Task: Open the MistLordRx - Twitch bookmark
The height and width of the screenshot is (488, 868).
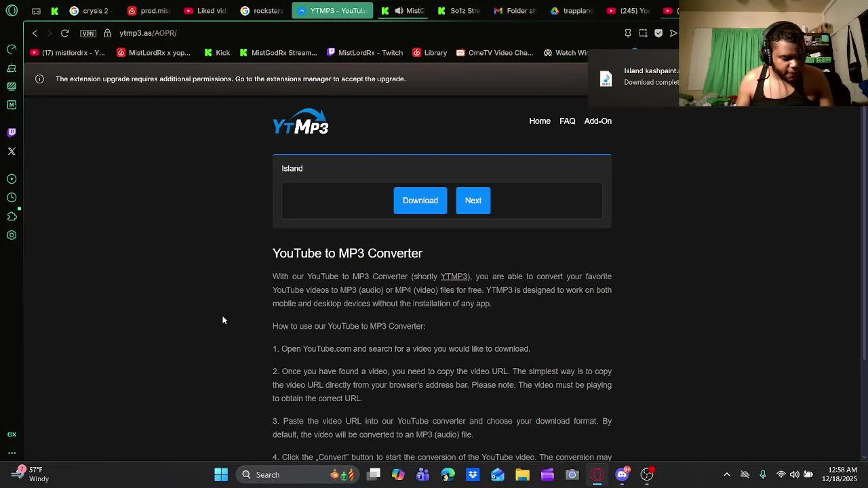Action: pyautogui.click(x=365, y=53)
